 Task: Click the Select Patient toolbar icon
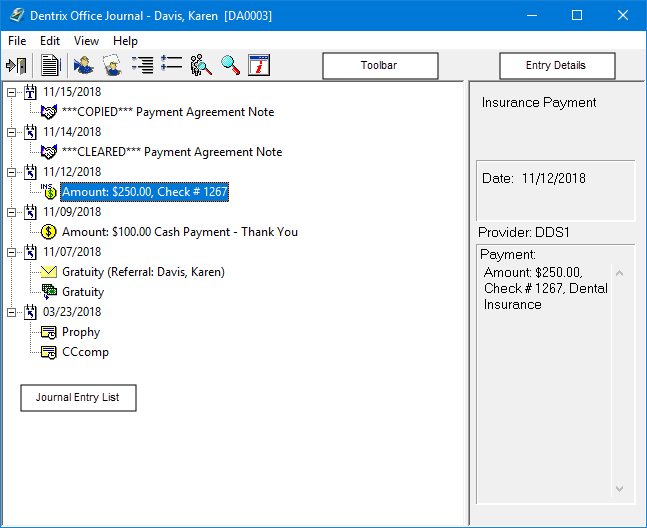[x=84, y=66]
